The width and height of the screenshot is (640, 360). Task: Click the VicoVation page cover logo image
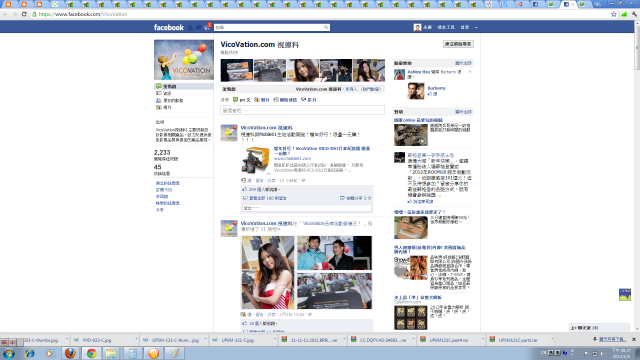click(184, 60)
